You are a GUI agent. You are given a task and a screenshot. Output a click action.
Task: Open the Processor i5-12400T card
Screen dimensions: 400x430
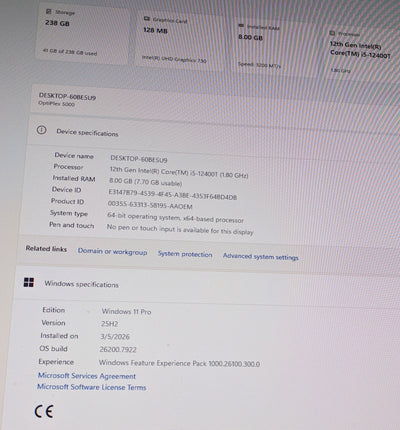pos(362,53)
